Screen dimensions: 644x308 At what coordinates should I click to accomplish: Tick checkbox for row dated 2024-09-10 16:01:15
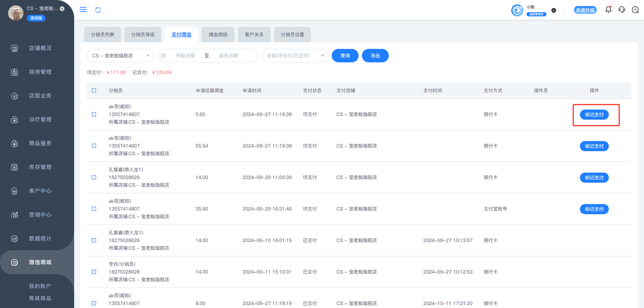(94, 241)
